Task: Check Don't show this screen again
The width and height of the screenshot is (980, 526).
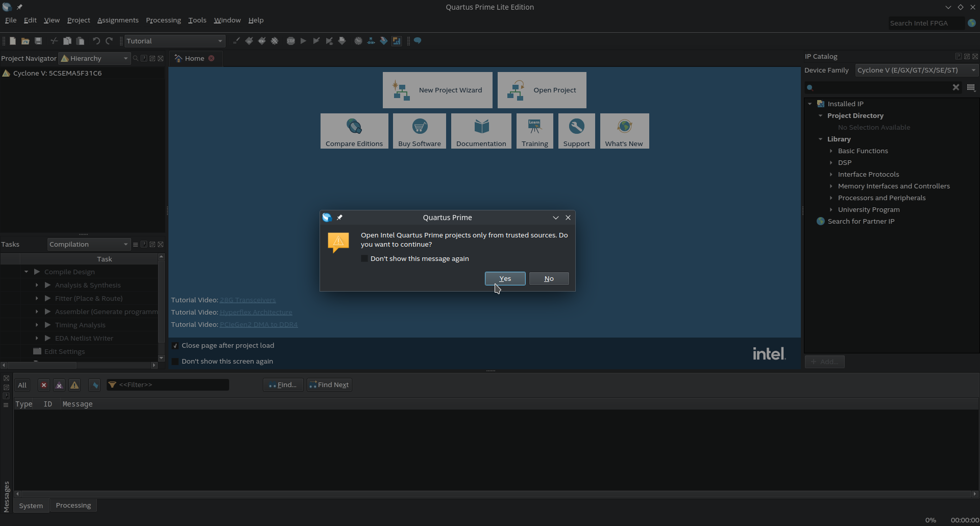Action: click(175, 362)
